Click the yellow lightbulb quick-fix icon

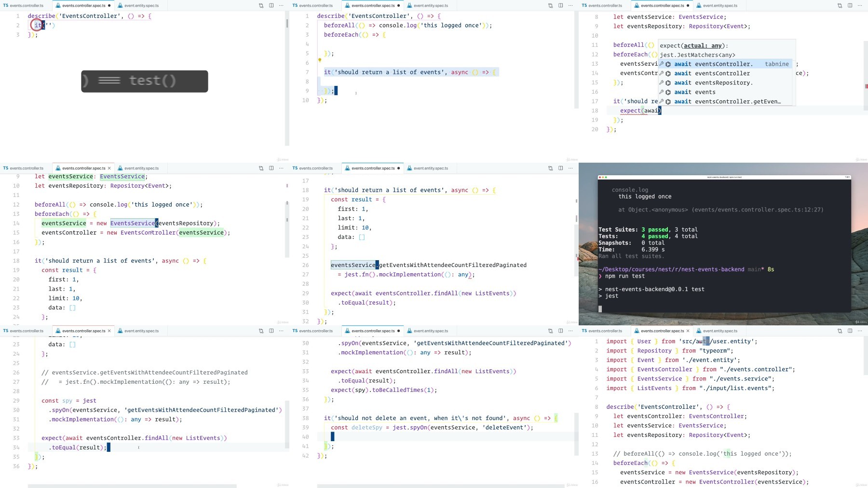319,60
